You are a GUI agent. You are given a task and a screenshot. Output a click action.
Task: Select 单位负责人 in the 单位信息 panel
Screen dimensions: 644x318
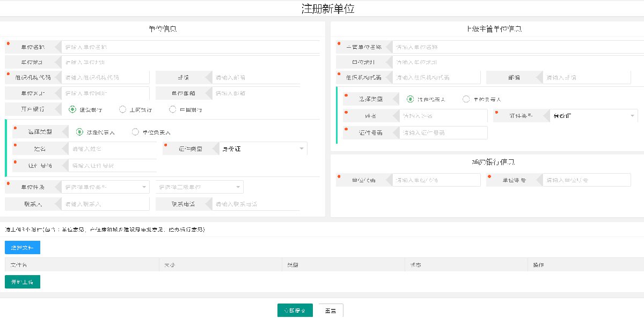pos(135,132)
